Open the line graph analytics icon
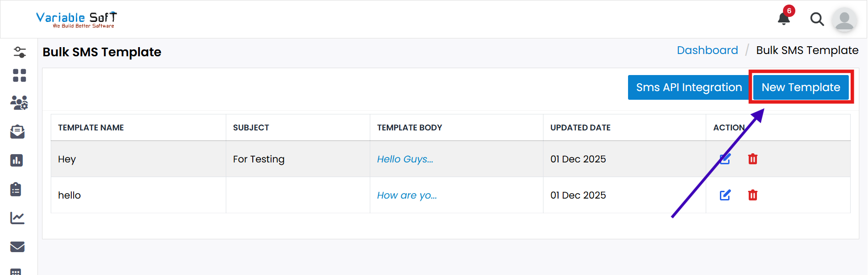 [x=17, y=218]
